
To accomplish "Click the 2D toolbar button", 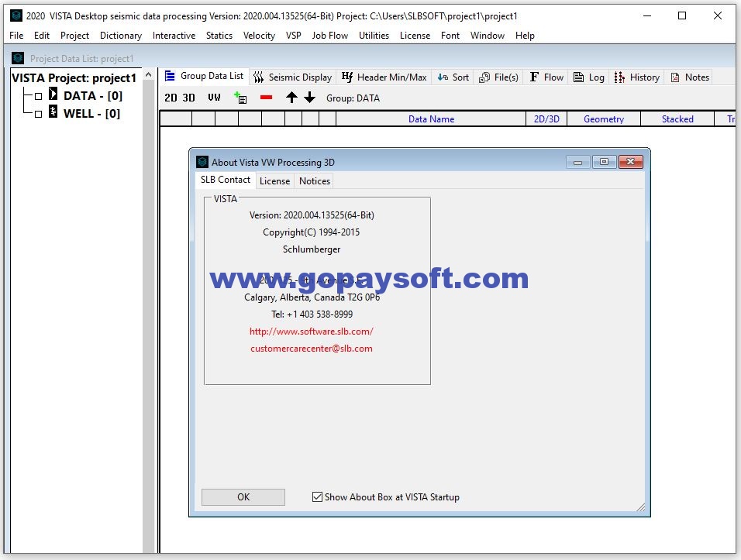I will click(171, 98).
